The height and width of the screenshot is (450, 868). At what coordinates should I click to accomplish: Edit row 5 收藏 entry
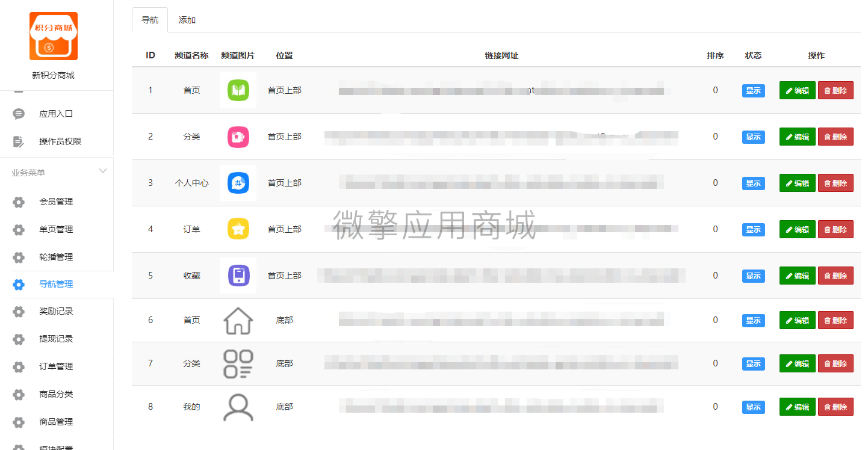tap(798, 276)
